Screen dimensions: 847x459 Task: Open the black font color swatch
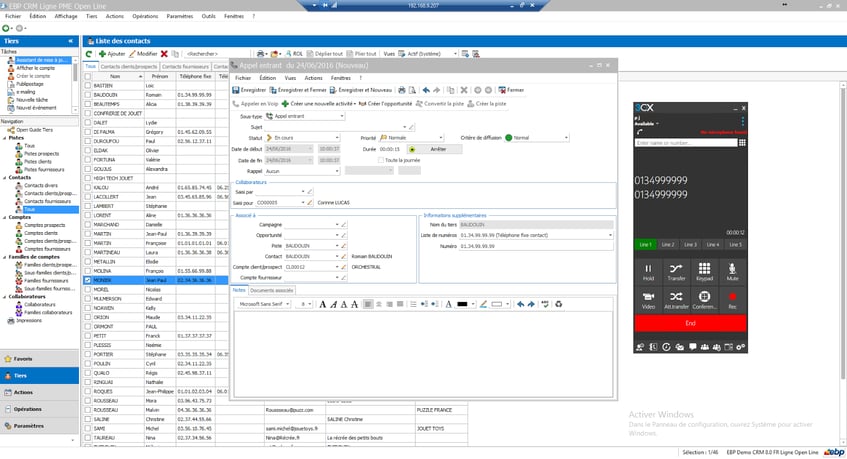tap(462, 305)
